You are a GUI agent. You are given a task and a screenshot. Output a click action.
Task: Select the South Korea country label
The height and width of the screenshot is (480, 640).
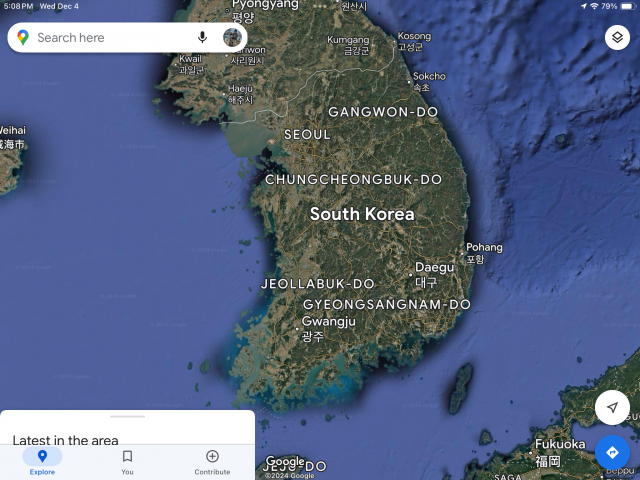[361, 214]
